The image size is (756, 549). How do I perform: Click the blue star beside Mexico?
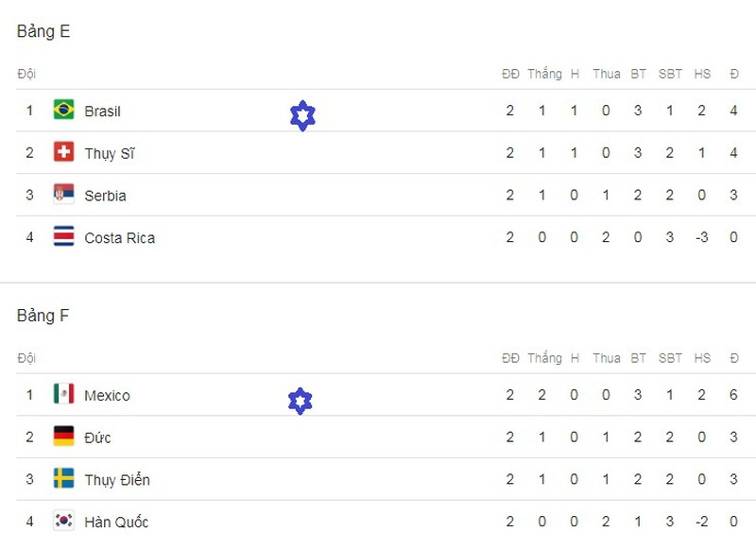300,401
